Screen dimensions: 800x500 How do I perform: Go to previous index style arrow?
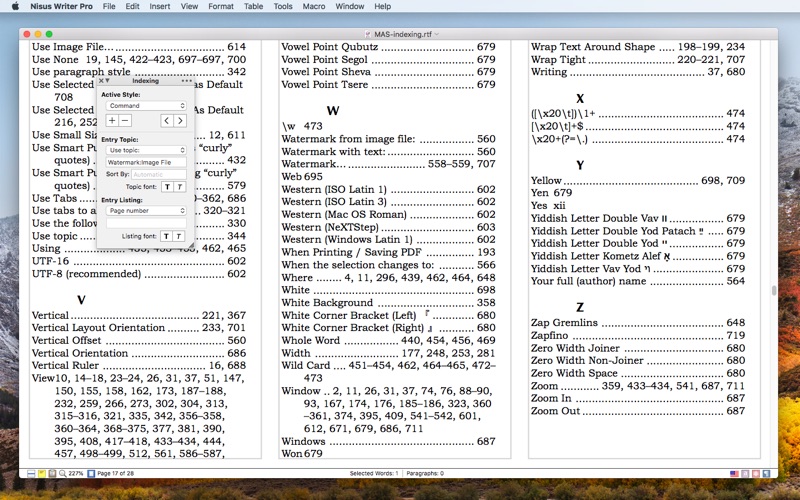(x=165, y=120)
